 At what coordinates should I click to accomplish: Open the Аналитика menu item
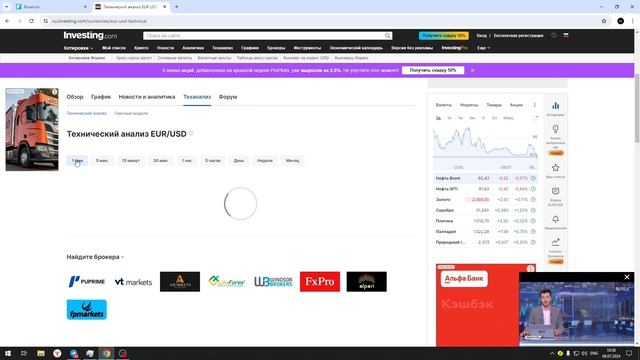click(x=193, y=48)
